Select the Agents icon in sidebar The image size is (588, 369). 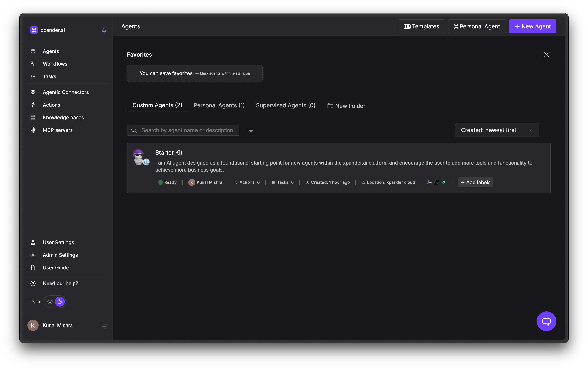point(33,51)
